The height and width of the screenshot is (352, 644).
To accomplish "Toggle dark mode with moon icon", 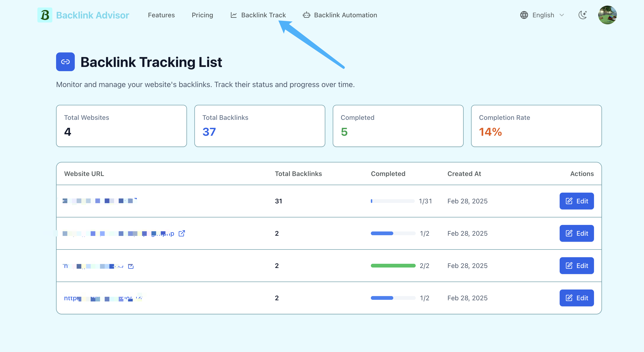I will pos(583,15).
